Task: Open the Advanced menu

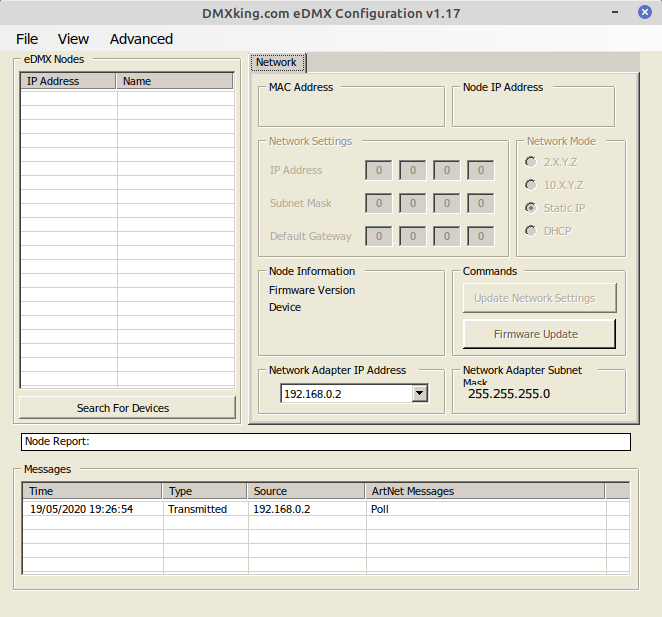Action: click(141, 39)
